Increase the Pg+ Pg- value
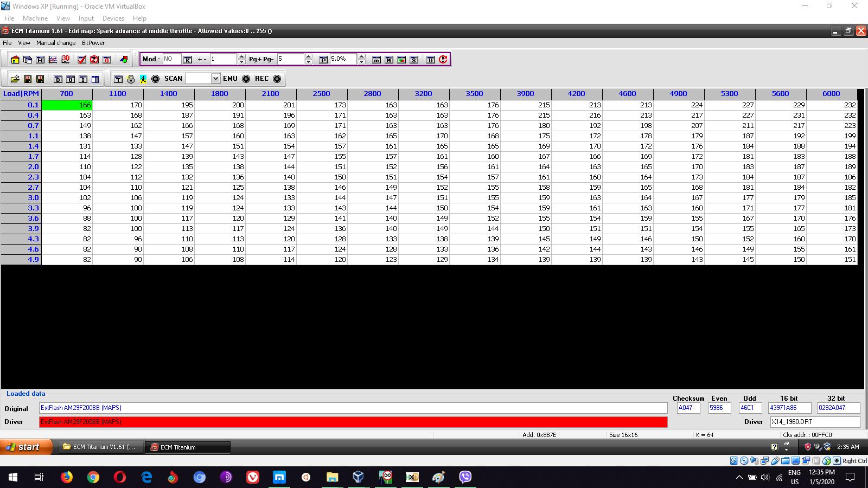This screenshot has height=488, width=868. click(x=309, y=56)
